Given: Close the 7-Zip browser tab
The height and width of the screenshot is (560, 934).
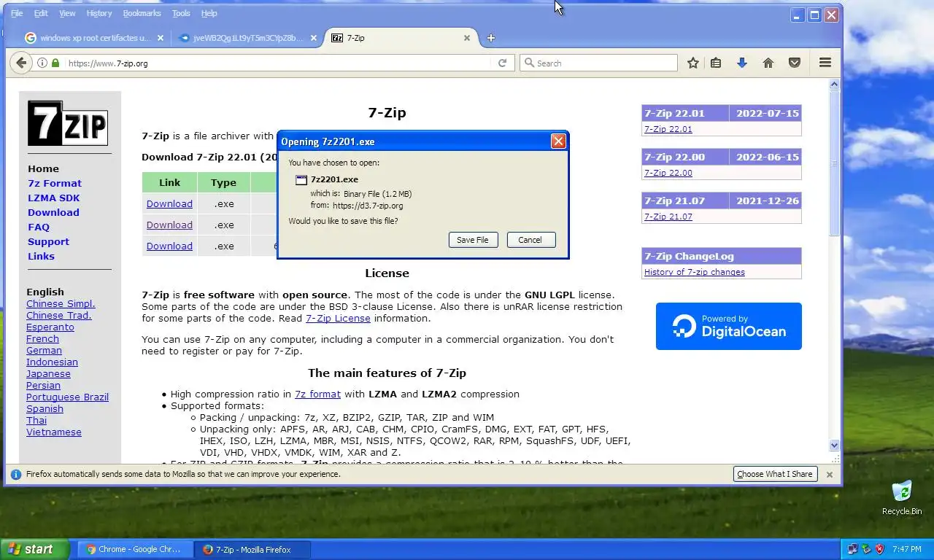Looking at the screenshot, I should pos(468,38).
